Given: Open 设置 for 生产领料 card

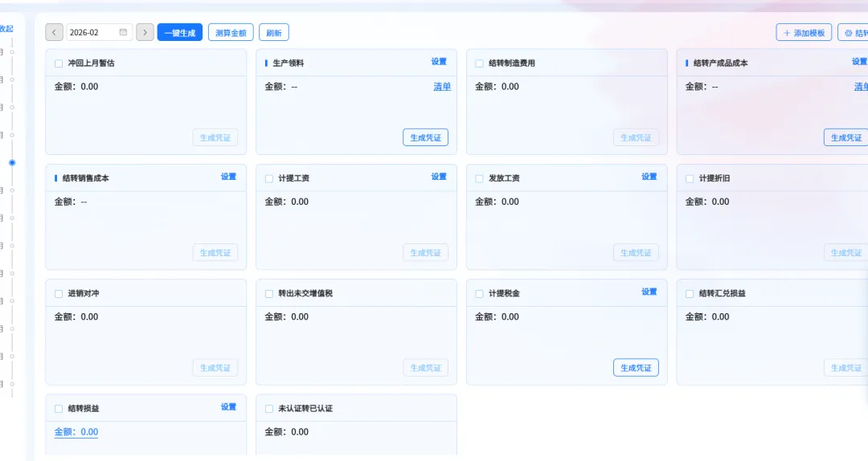Looking at the screenshot, I should point(439,61).
